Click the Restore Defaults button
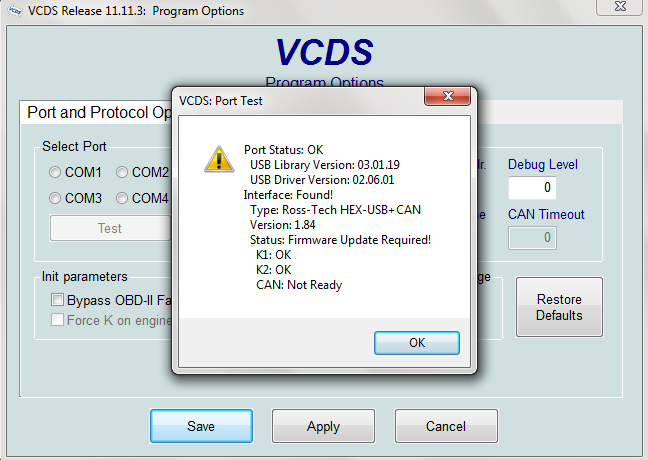Viewport: 648px width, 460px height. point(559,307)
